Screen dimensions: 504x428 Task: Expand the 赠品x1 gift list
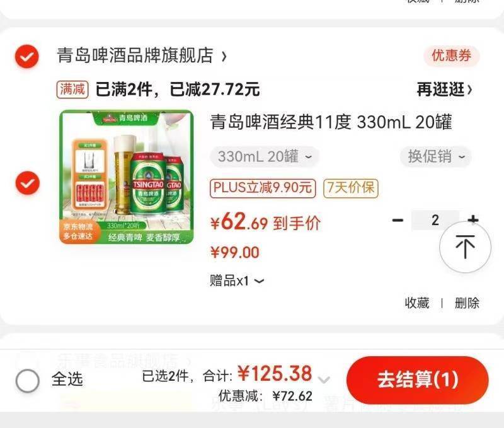point(238,281)
